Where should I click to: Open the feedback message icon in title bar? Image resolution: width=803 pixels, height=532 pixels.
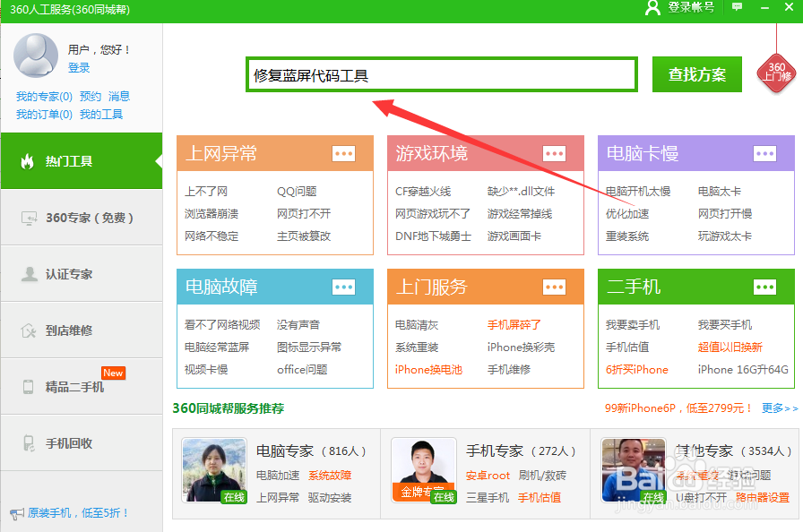(x=737, y=6)
